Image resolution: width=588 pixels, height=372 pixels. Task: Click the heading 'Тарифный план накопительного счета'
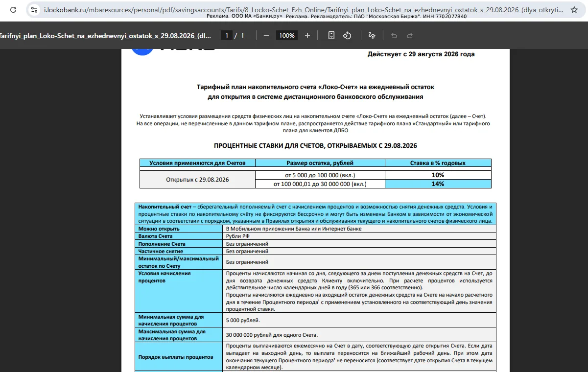pos(315,87)
